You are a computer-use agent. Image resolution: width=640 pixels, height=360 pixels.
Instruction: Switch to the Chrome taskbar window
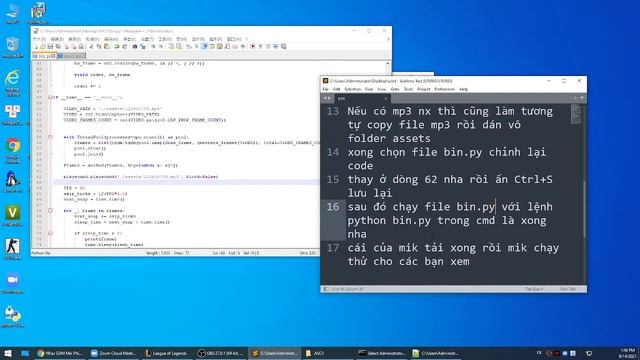[x=60, y=353]
